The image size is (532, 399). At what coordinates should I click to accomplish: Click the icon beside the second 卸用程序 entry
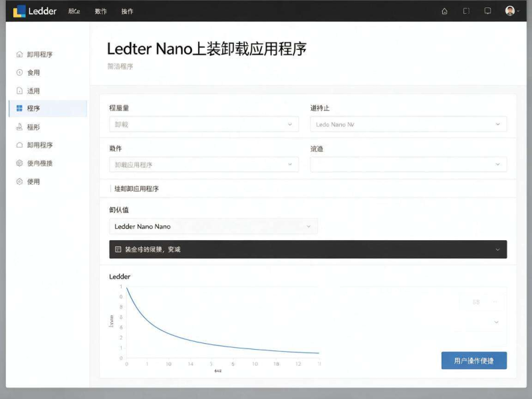tap(19, 145)
